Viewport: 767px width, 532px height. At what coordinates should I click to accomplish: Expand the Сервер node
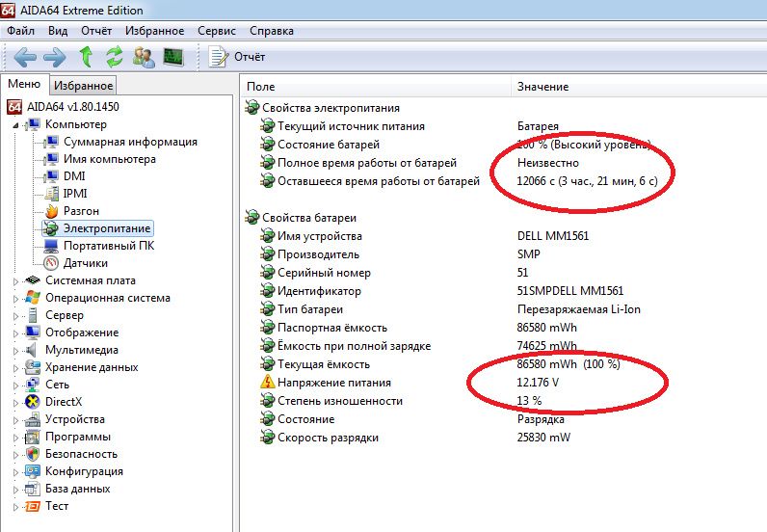pyautogui.click(x=15, y=316)
